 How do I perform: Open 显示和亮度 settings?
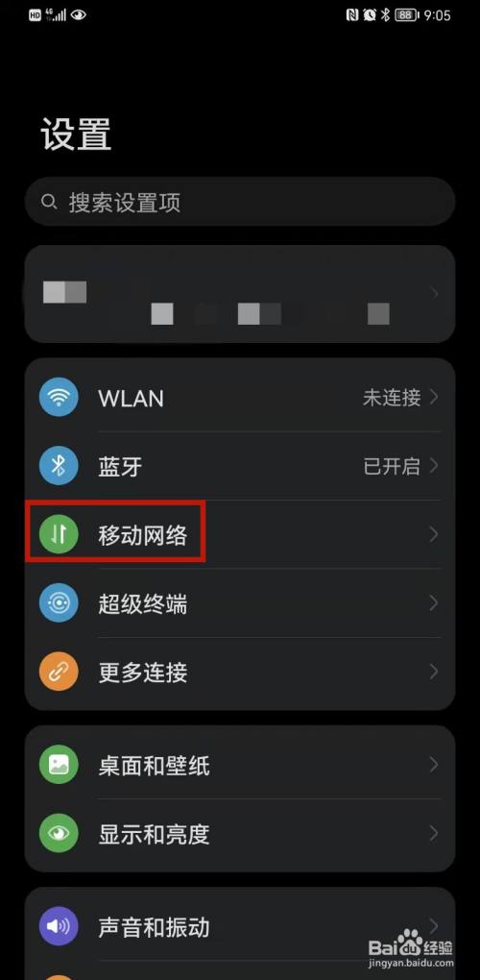(x=240, y=833)
